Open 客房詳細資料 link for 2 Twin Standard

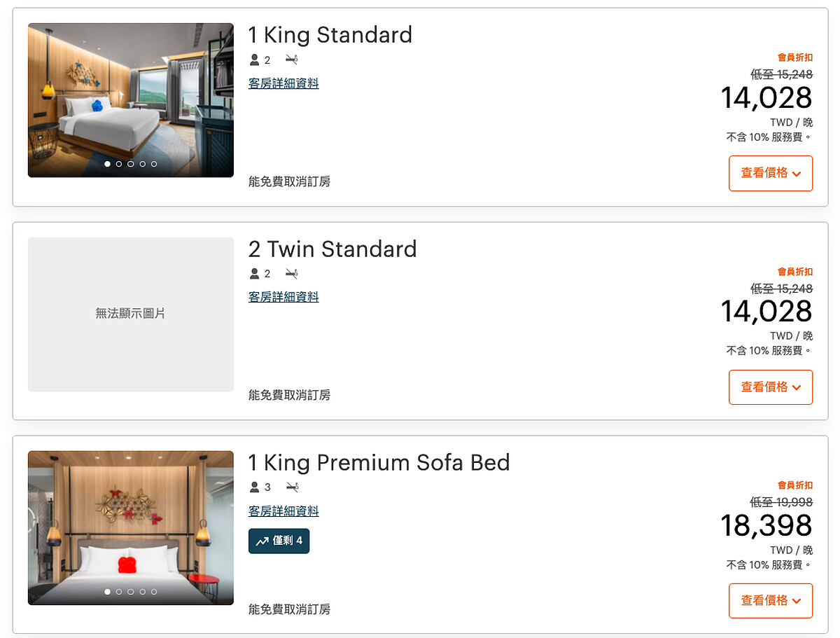point(283,297)
